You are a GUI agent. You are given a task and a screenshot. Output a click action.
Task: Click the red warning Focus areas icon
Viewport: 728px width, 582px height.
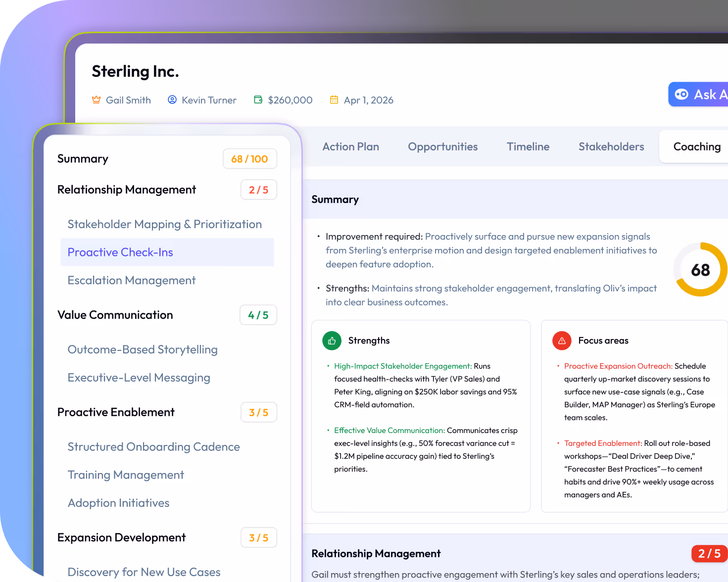[562, 340]
